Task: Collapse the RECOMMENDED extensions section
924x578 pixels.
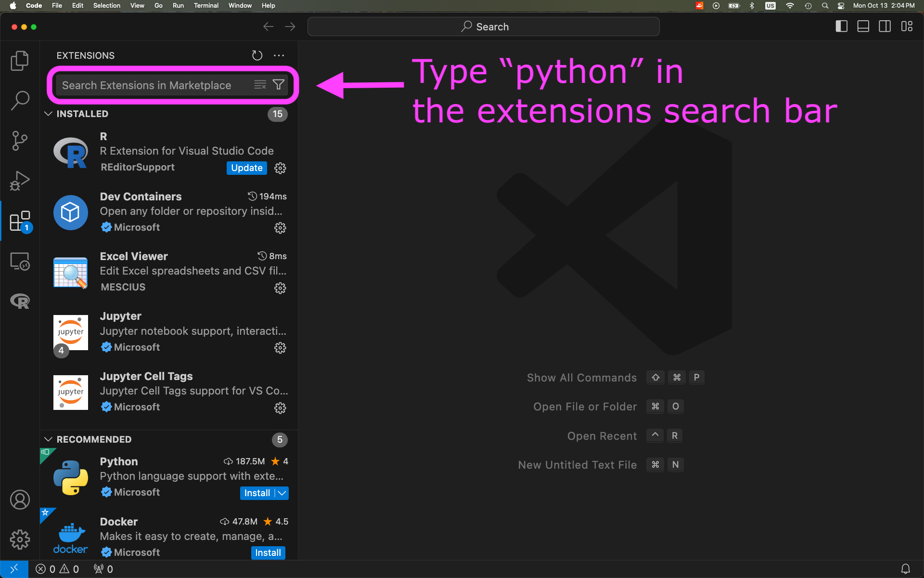Action: [48, 439]
